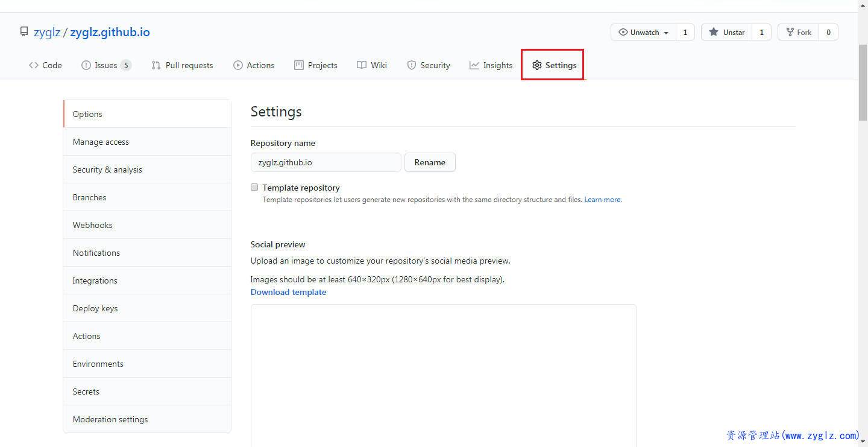The image size is (868, 447).
Task: Switch to the Projects tab
Action: (316, 65)
